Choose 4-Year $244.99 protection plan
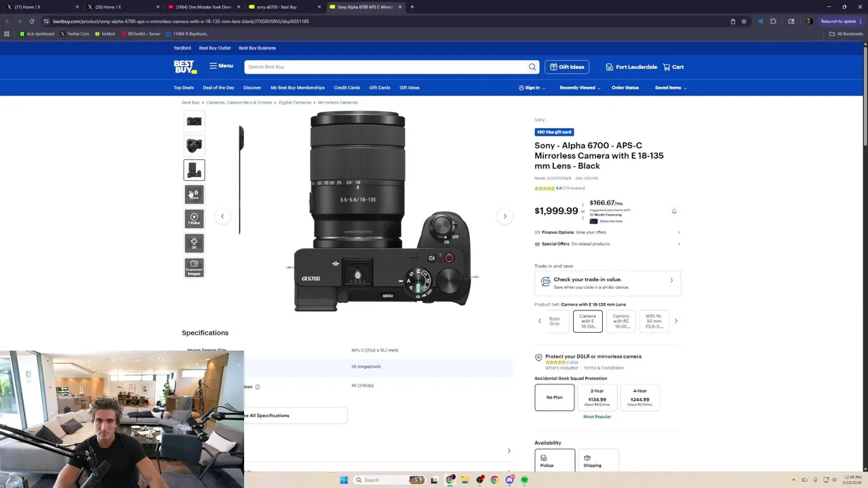The width and height of the screenshot is (868, 488). pos(639,397)
